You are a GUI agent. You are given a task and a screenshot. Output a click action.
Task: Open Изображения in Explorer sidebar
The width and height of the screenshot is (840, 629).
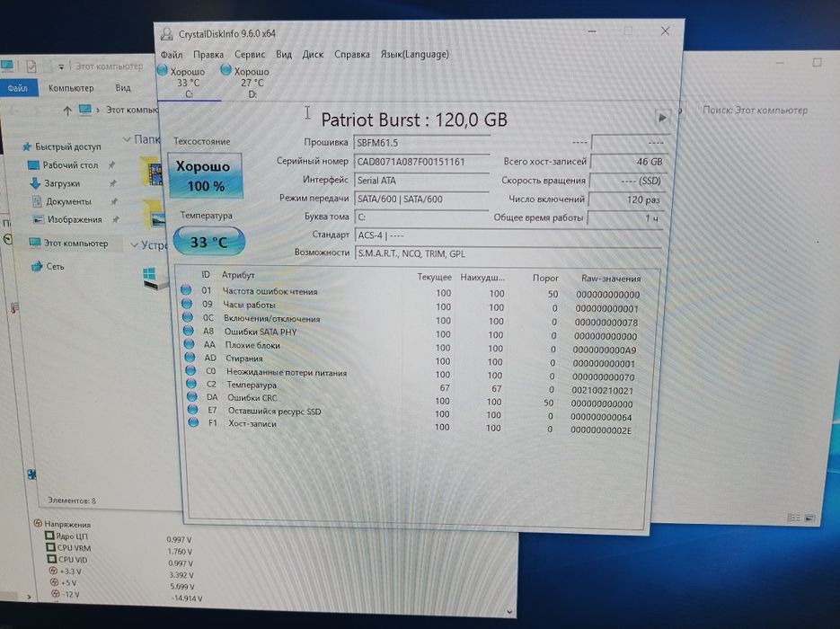tap(67, 219)
